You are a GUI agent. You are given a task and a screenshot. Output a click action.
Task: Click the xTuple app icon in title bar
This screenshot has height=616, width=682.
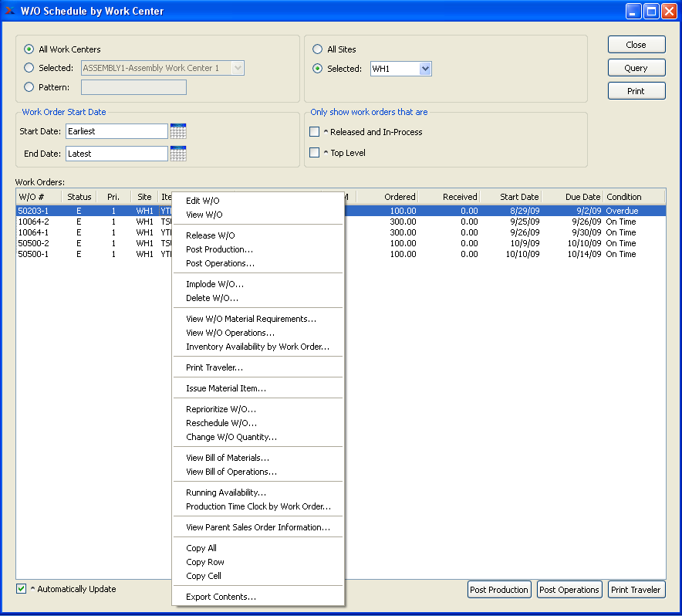(x=10, y=12)
